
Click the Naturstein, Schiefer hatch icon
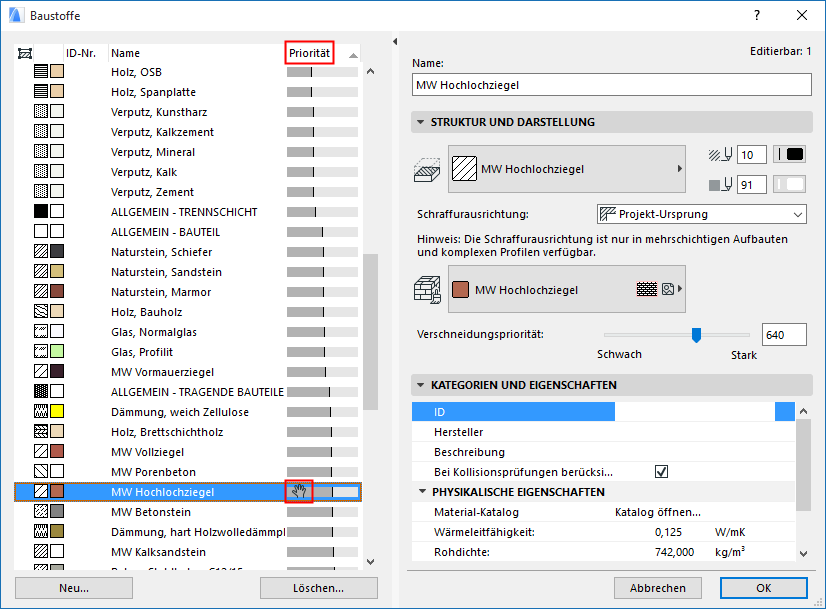(x=41, y=251)
